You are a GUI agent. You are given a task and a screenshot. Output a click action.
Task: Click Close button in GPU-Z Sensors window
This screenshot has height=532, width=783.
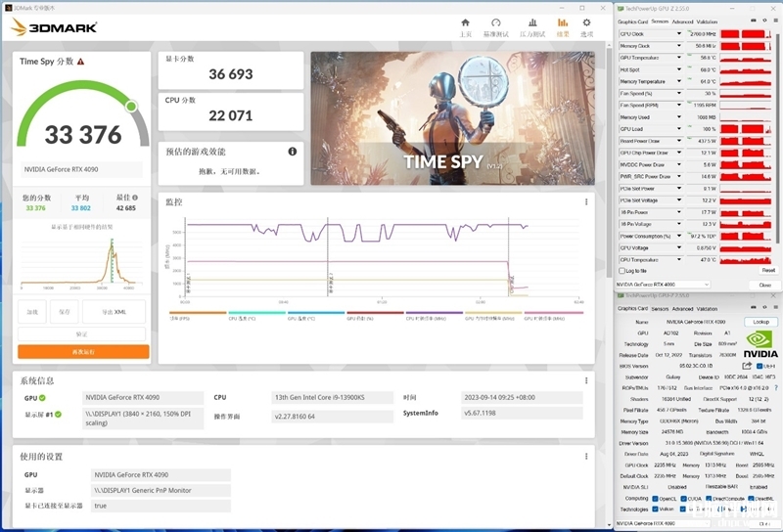point(764,285)
